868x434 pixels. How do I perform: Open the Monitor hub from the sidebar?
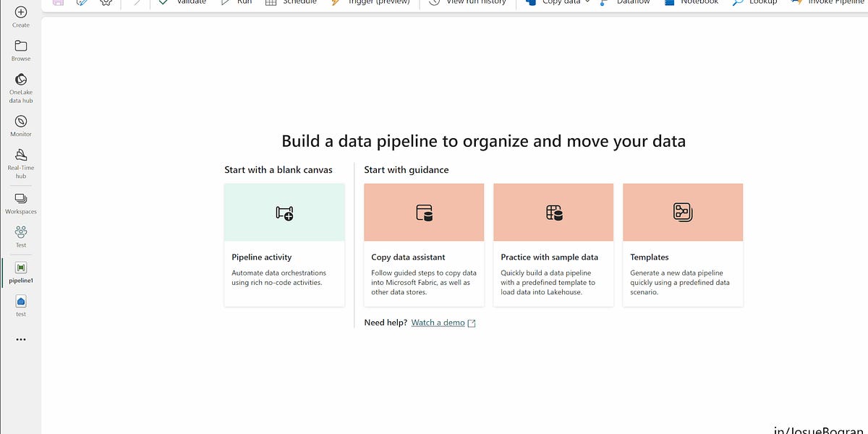20,123
